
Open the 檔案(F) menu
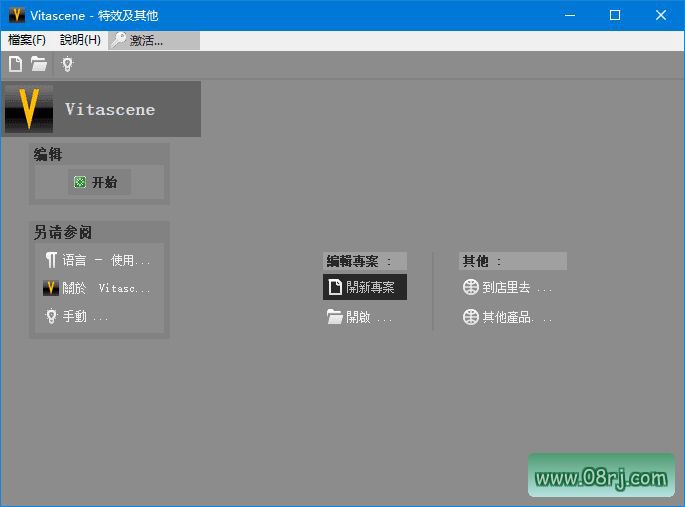click(x=27, y=40)
